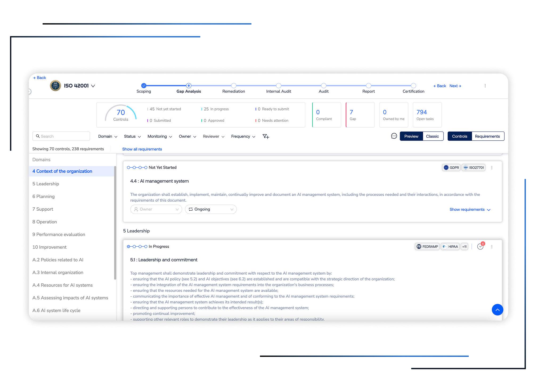Viewport: 538px width, 392px height.
Task: Open top-right three-dot options menu
Action: [485, 86]
